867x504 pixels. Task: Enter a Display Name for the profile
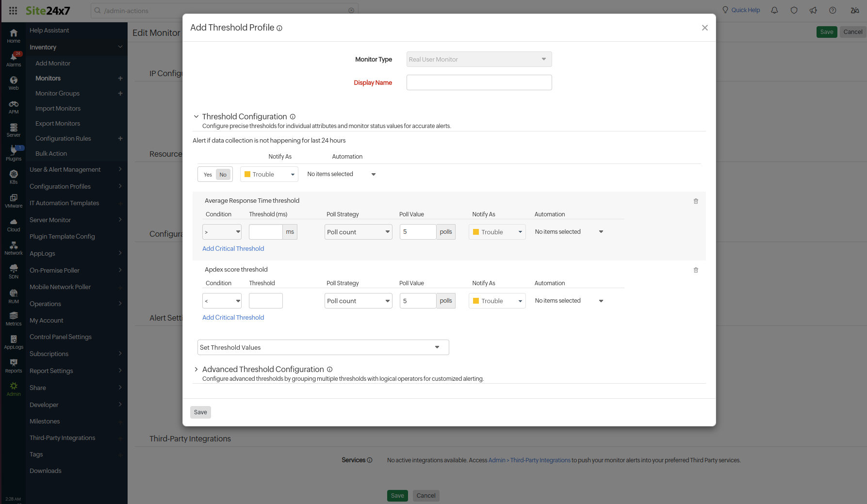click(x=479, y=82)
